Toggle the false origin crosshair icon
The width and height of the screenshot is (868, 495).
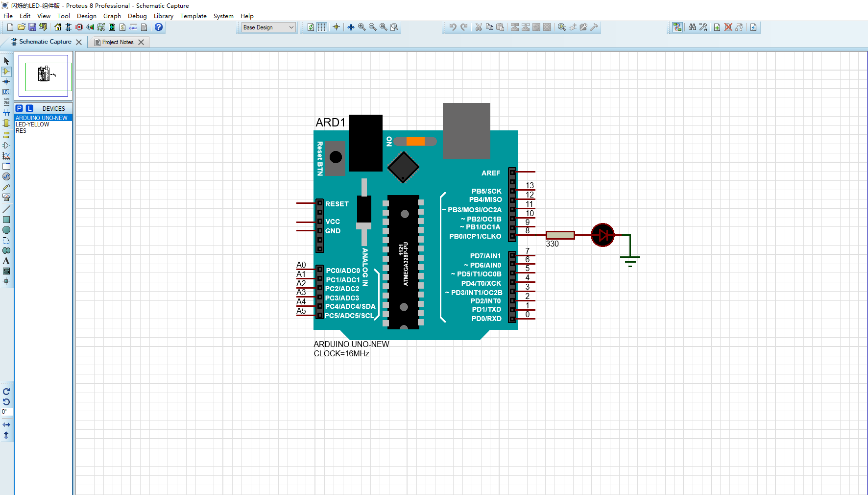[336, 27]
